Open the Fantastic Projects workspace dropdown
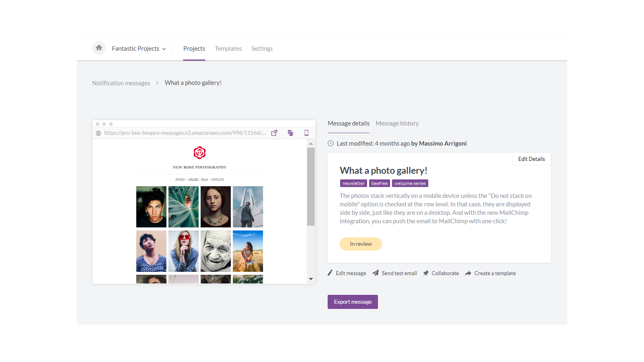The height and width of the screenshot is (362, 644). pyautogui.click(x=139, y=49)
